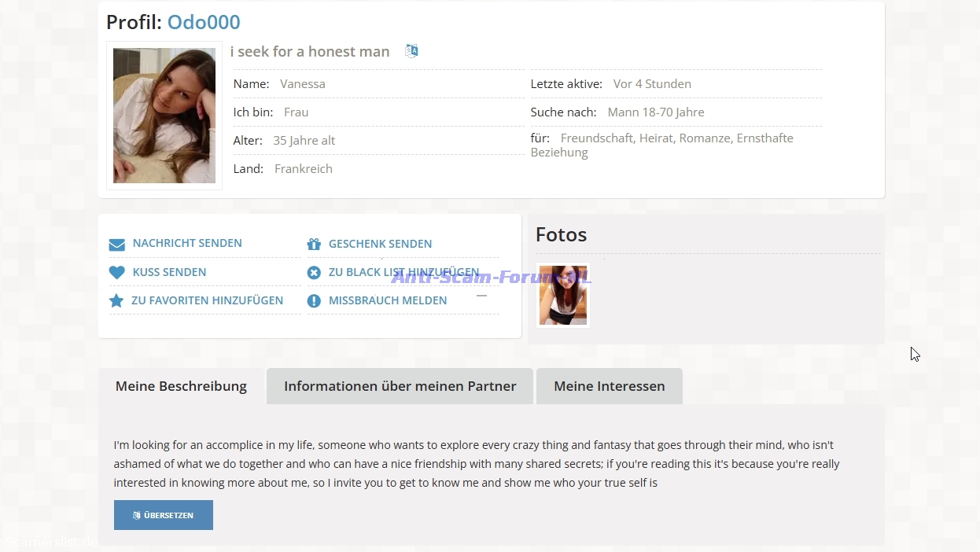Click the Odo000 username in the profile title
Screen dimensions: 980x552
(204, 22)
